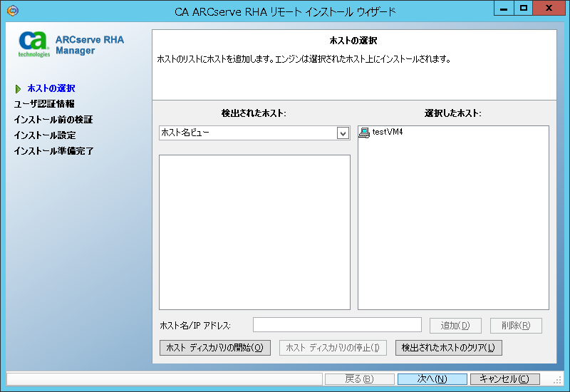Screen dimensions: 570x392
Task: Click the testVM4 computer icon
Action: pyautogui.click(x=364, y=133)
